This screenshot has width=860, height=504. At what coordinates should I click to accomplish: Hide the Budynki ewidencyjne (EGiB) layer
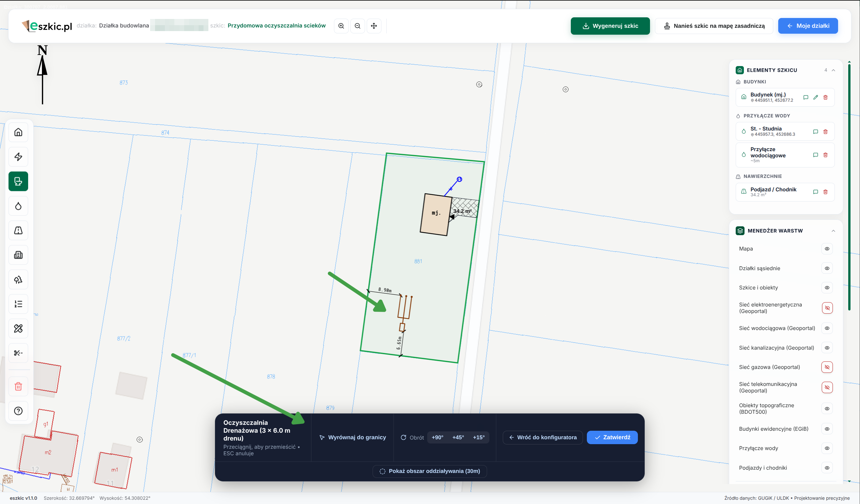827,429
